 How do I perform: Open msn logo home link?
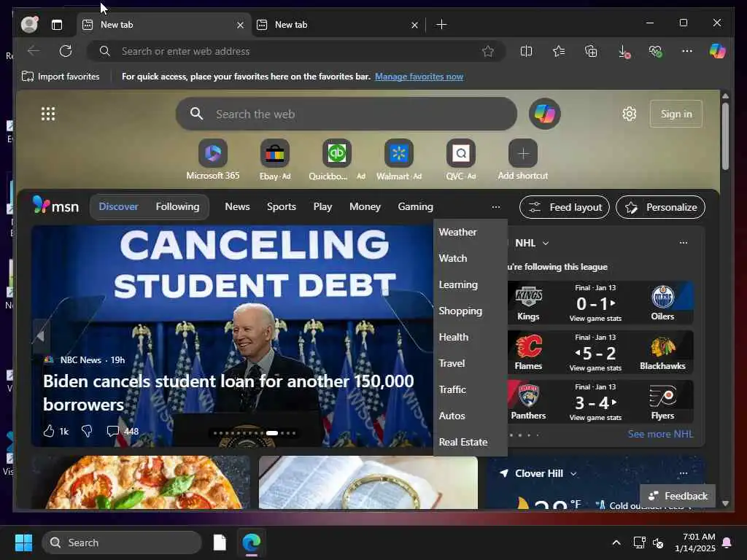click(55, 206)
